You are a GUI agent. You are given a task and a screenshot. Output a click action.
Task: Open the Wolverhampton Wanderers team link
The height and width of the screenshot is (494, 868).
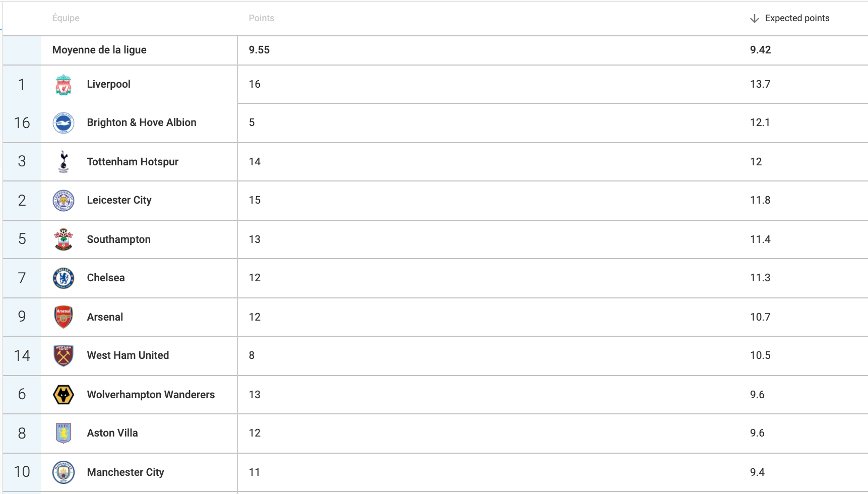(151, 395)
